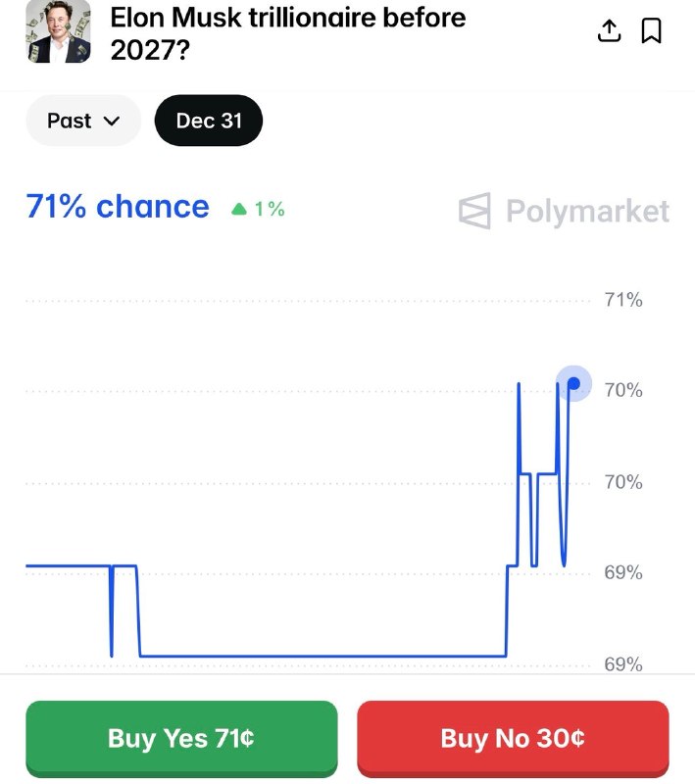Viewport: 695px width, 784px height.
Task: Click the chevron next to Past
Action: coord(111,121)
